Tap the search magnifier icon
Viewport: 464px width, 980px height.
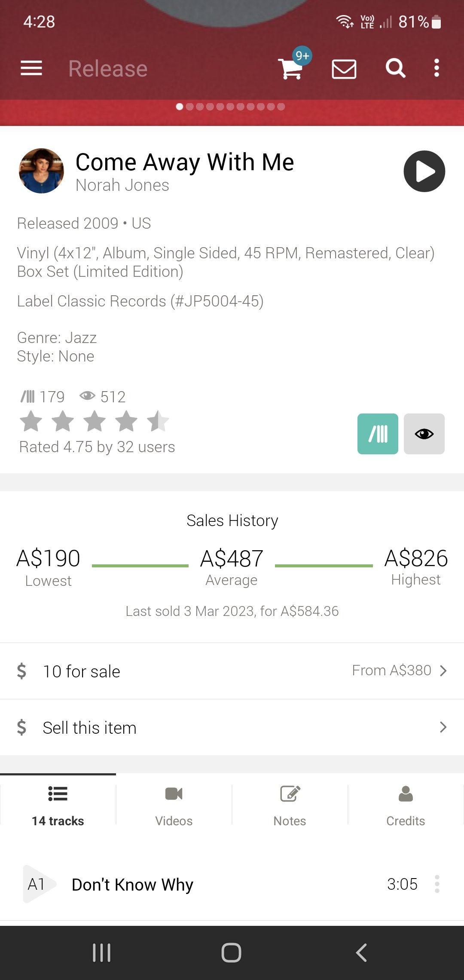(395, 68)
